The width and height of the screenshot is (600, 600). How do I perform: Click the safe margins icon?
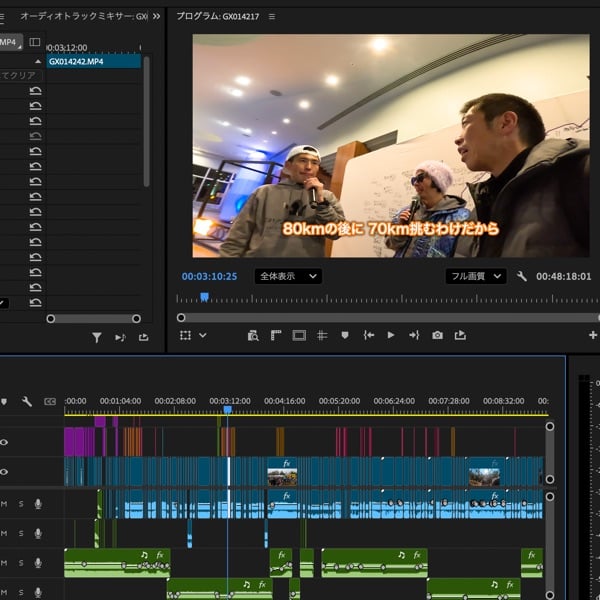[299, 336]
